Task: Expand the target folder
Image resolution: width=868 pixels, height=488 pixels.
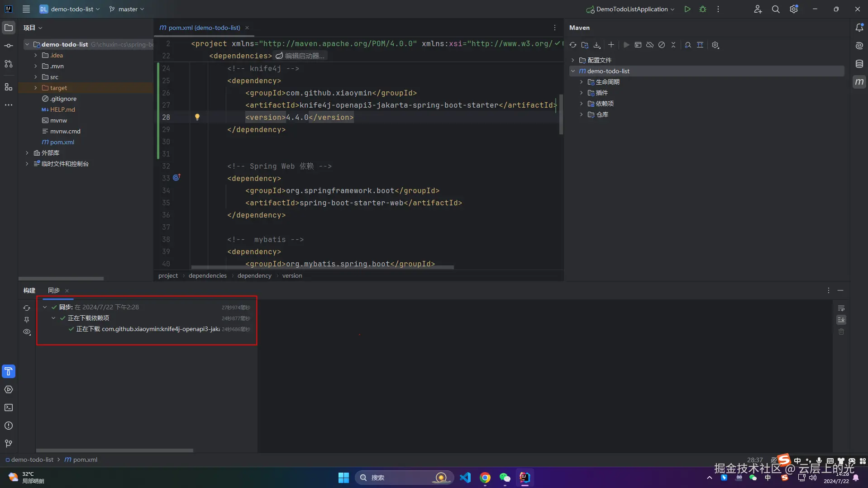Action: pos(36,88)
